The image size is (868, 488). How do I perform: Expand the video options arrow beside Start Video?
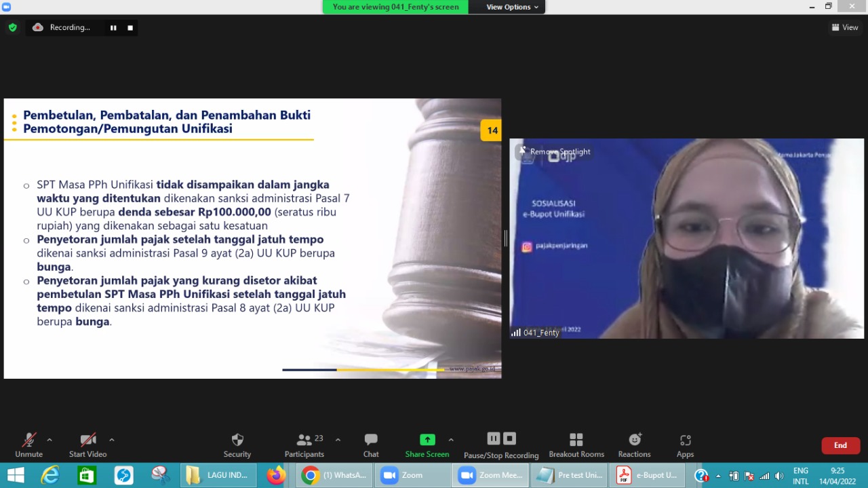click(x=112, y=440)
